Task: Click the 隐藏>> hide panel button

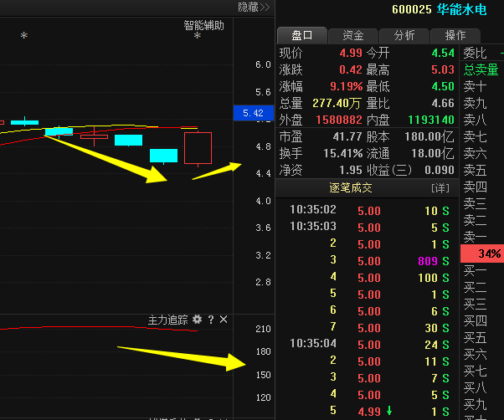Action: (254, 7)
